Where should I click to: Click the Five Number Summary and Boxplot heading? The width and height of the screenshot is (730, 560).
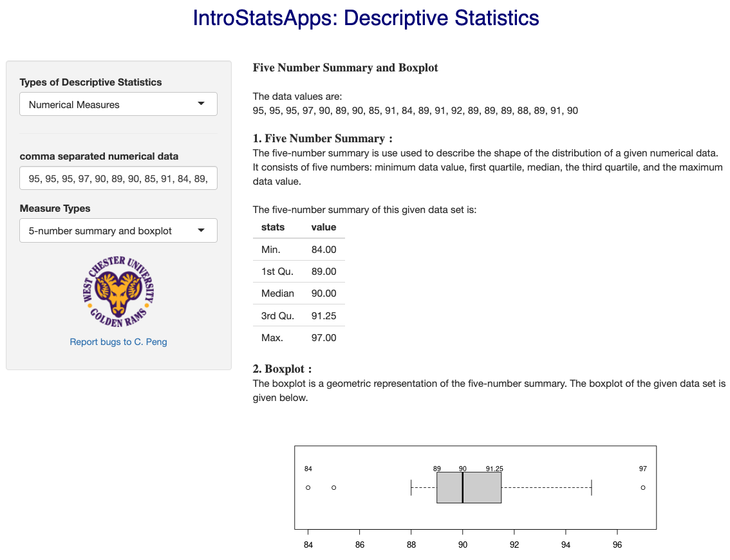click(345, 68)
